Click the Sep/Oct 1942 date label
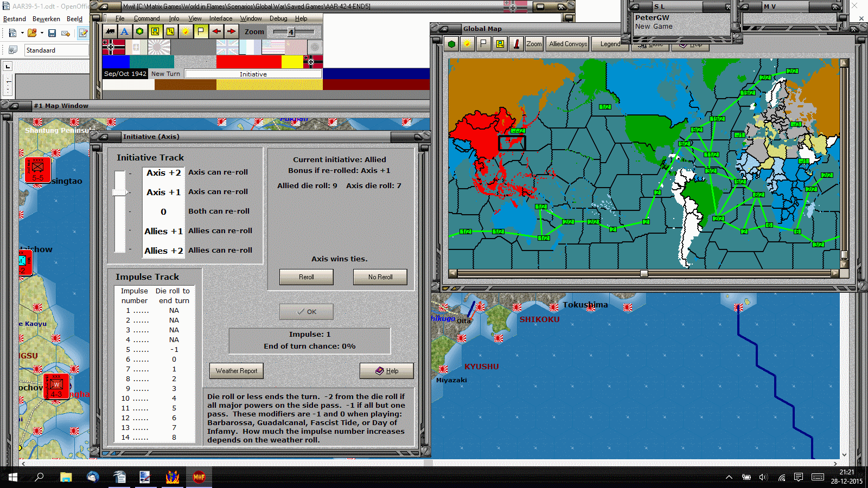 125,74
